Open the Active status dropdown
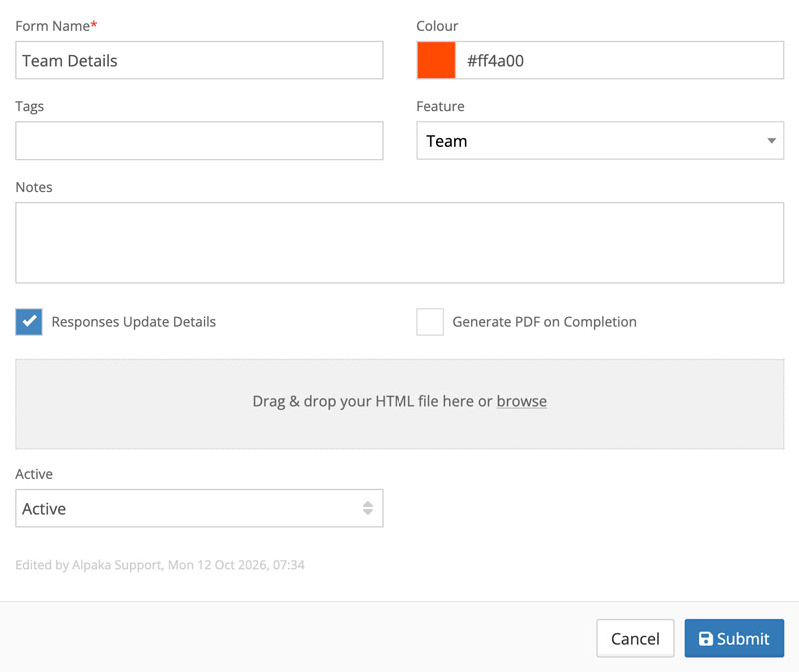 tap(199, 508)
